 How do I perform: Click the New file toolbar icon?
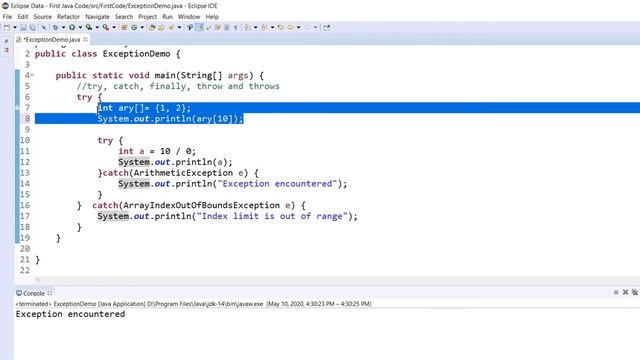(7, 27)
